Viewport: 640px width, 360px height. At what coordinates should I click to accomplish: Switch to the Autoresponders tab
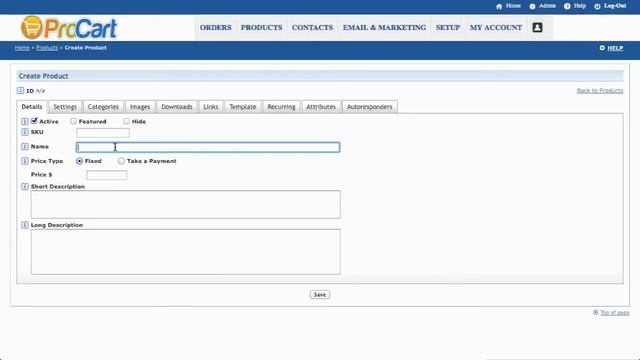coord(369,107)
